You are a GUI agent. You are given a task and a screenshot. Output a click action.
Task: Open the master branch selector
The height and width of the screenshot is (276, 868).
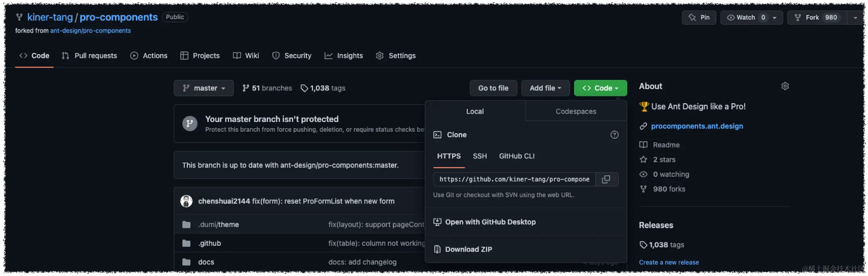pos(204,88)
